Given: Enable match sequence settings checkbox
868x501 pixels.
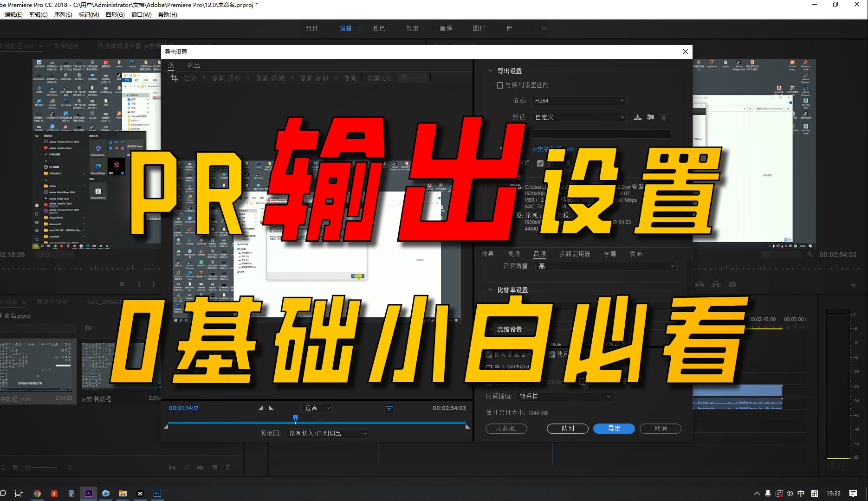Looking at the screenshot, I should 500,85.
